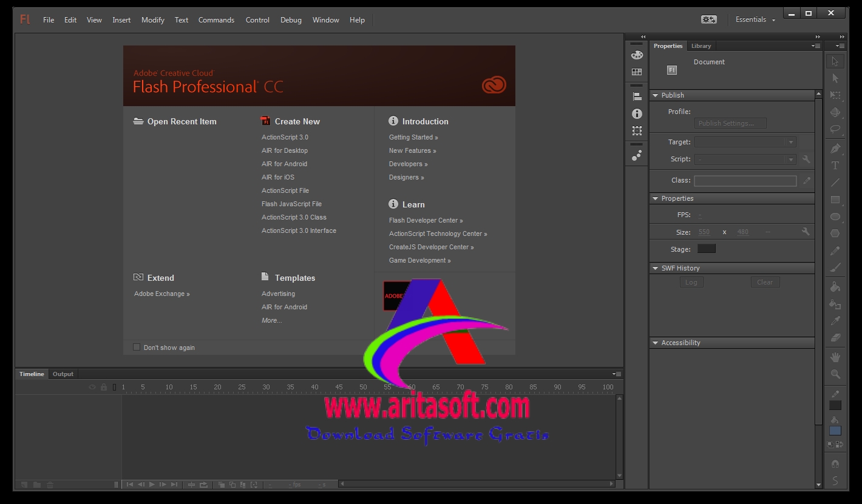Select the Selection (arrow) tool
This screenshot has height=504, width=862.
pyautogui.click(x=835, y=61)
